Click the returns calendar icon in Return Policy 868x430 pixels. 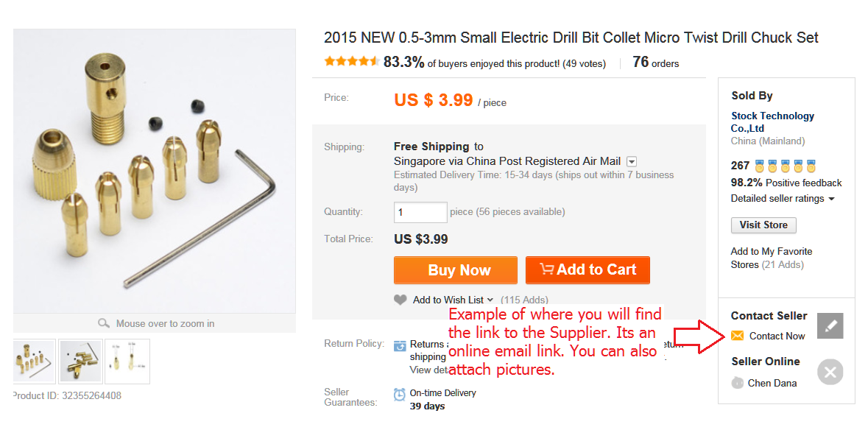click(399, 345)
